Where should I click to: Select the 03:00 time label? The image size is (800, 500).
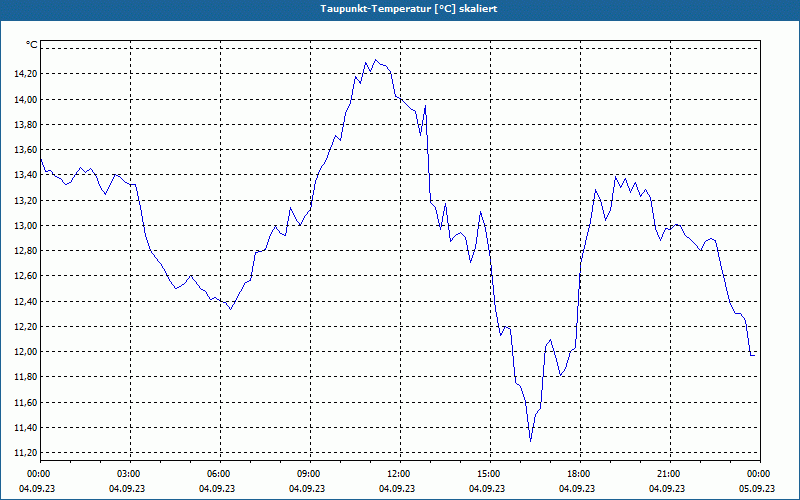point(129,474)
